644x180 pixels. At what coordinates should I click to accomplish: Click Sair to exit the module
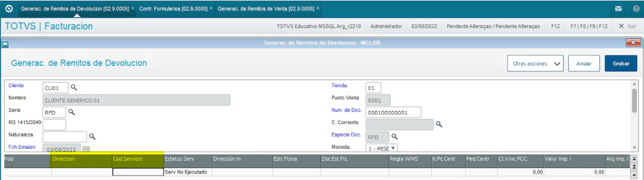(x=627, y=26)
